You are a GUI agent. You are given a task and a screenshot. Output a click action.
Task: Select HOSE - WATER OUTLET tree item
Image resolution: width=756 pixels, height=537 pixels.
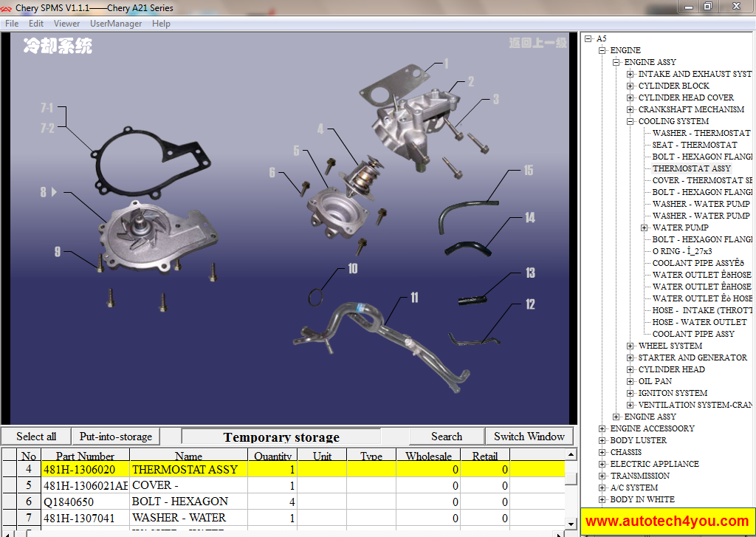[x=699, y=322]
